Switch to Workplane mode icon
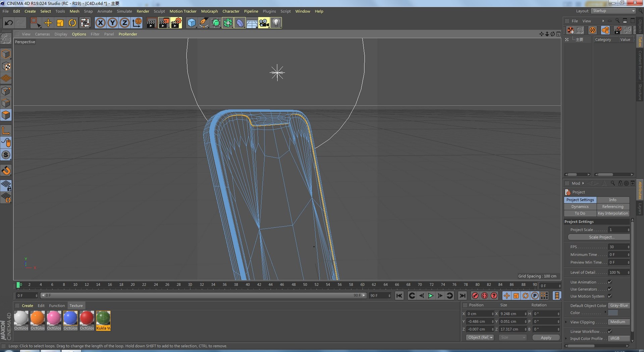 pos(6,79)
